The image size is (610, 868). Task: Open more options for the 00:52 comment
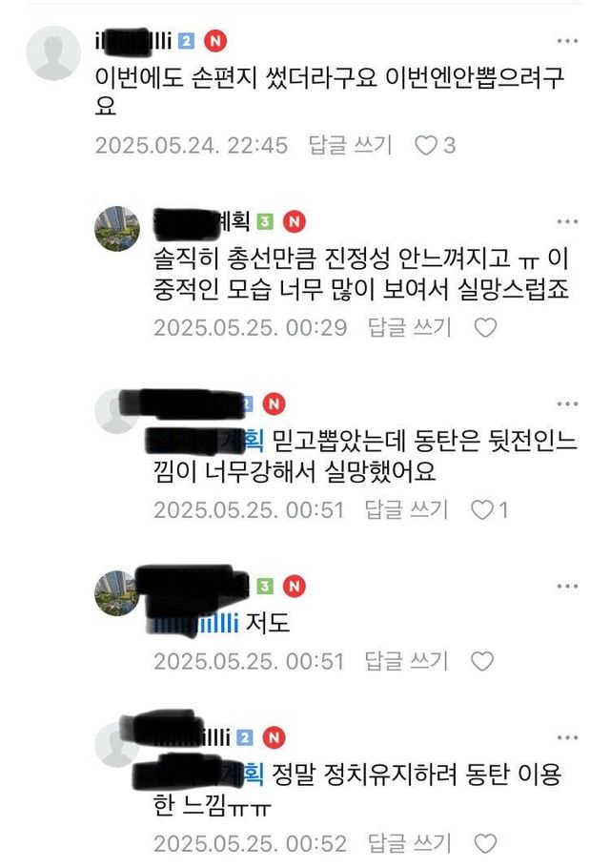pos(567,737)
